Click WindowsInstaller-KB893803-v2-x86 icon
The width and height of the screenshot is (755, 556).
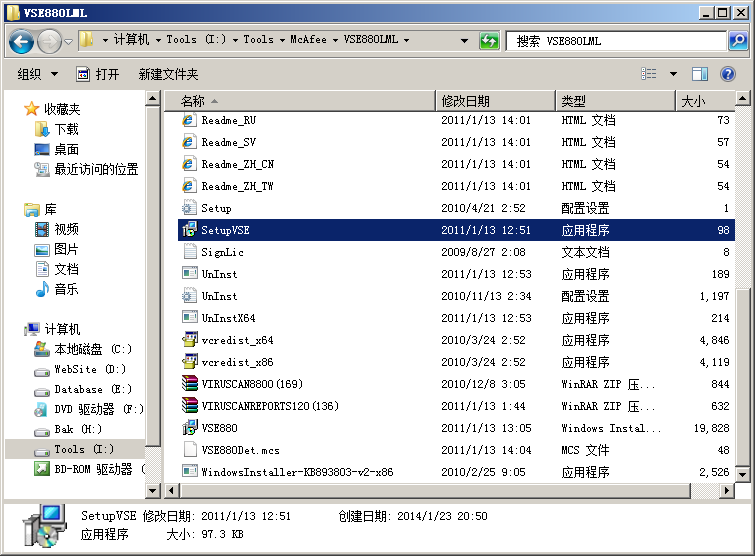[x=189, y=472]
